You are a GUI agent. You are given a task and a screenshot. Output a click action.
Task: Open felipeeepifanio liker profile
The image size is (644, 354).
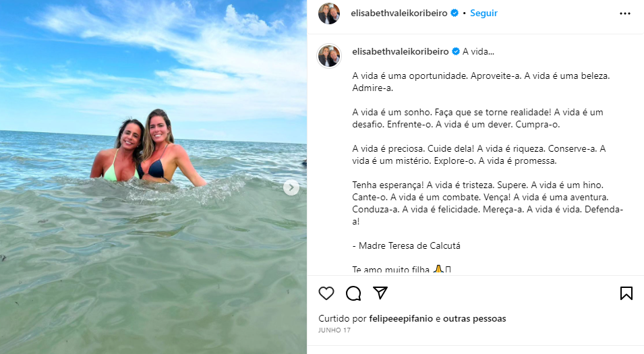(x=401, y=318)
